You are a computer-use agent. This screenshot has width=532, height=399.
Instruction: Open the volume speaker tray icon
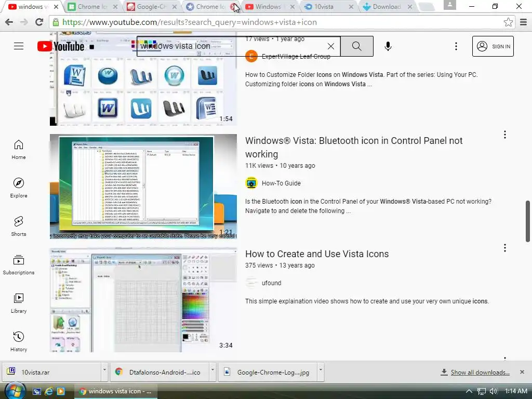(494, 391)
